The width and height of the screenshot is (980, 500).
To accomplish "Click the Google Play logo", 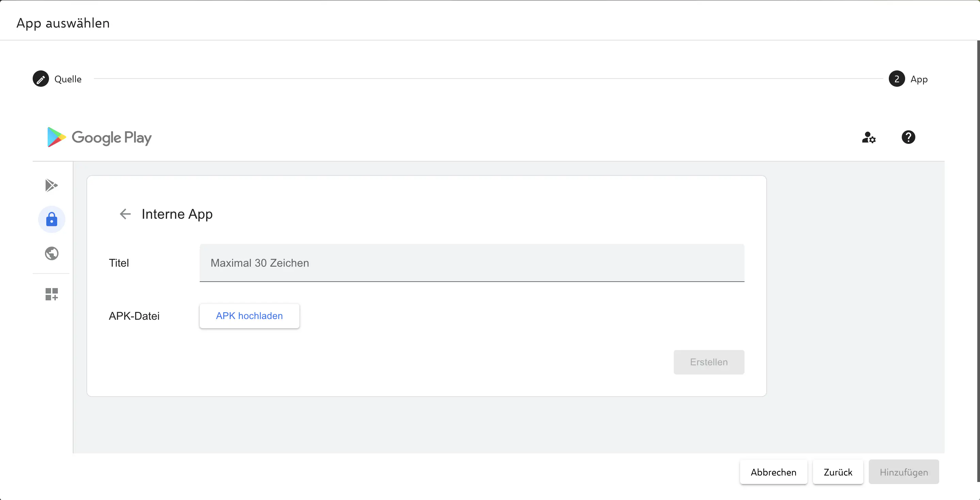I will pos(99,137).
